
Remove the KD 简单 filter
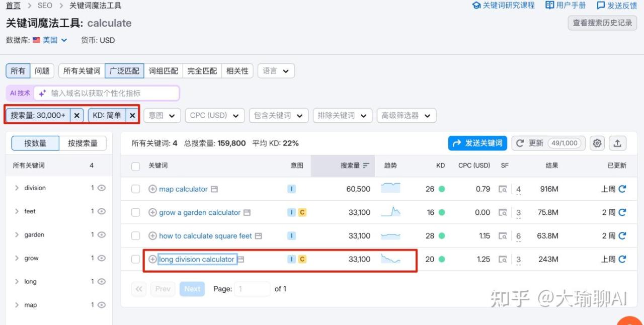[x=132, y=115]
